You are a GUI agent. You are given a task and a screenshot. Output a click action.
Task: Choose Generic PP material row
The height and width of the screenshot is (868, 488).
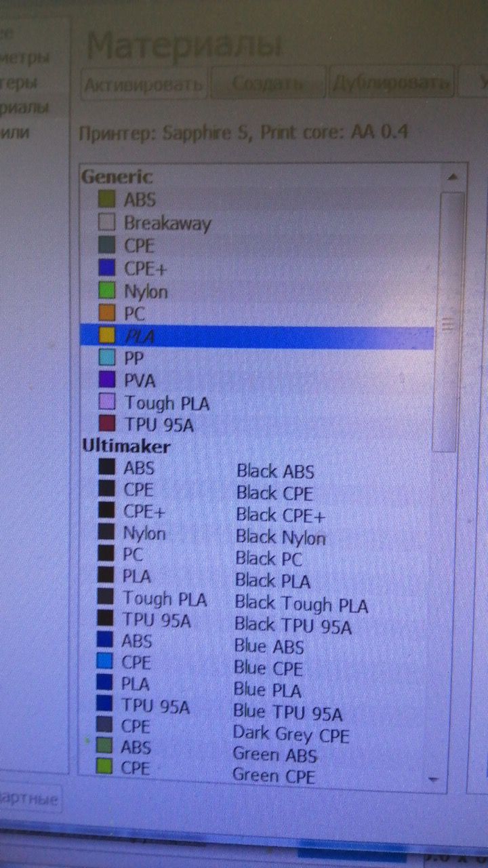pos(257,358)
